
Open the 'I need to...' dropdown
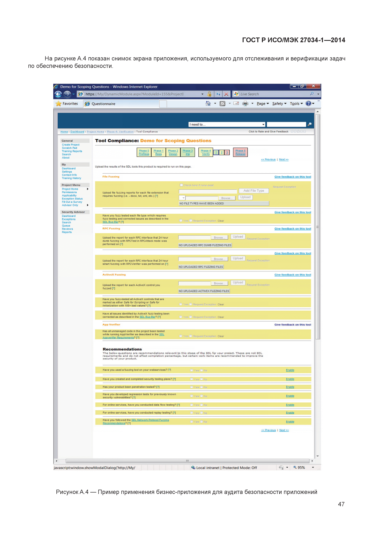coord(227,125)
